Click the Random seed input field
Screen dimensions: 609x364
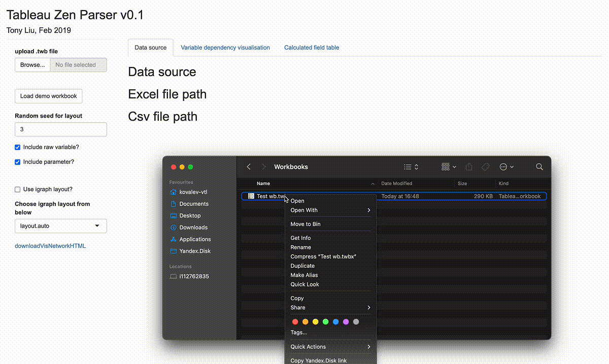point(61,129)
